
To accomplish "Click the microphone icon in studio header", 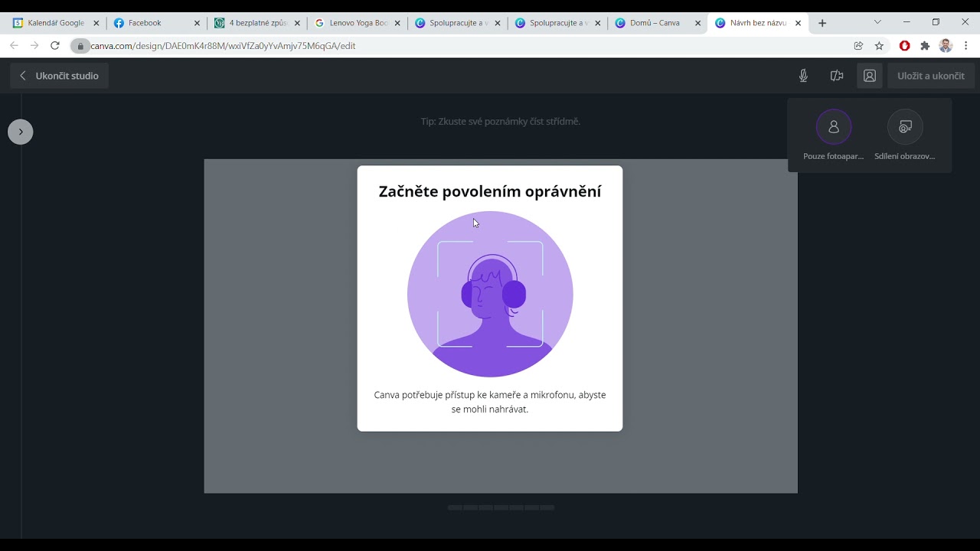I will (x=803, y=76).
